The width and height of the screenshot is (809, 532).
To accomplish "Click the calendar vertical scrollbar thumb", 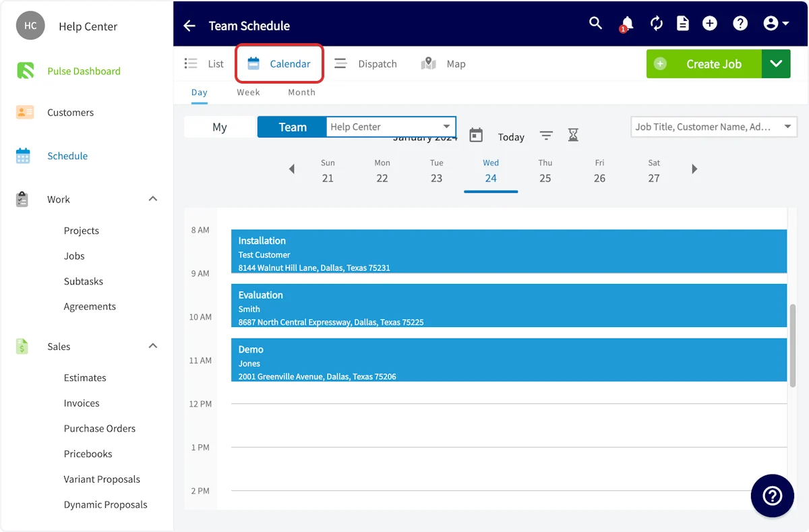I will point(793,345).
